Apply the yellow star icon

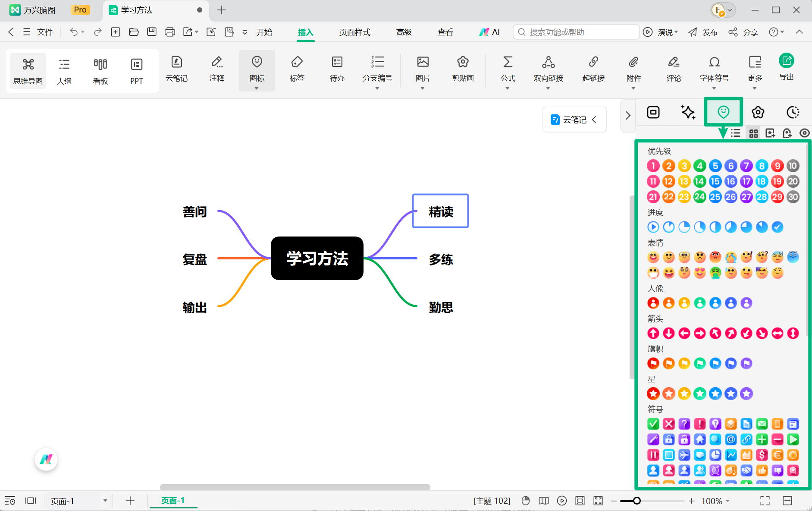pos(684,394)
